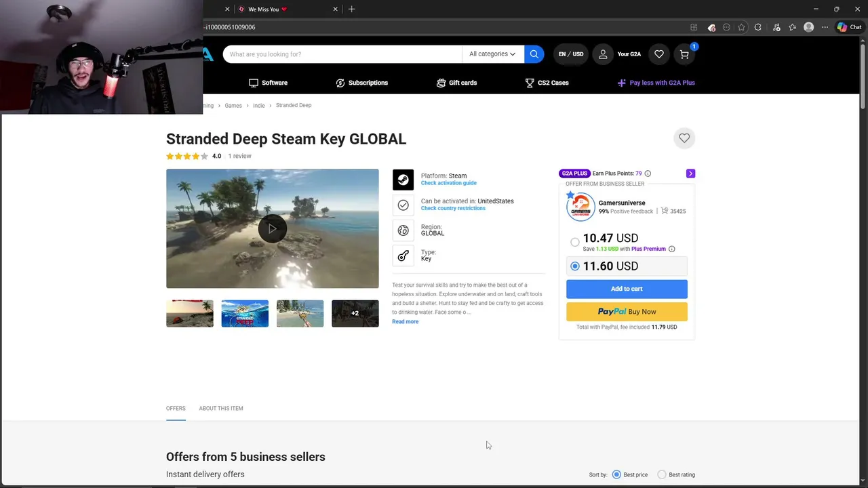Switch to ABOUT THIS ITEM tab

221,409
